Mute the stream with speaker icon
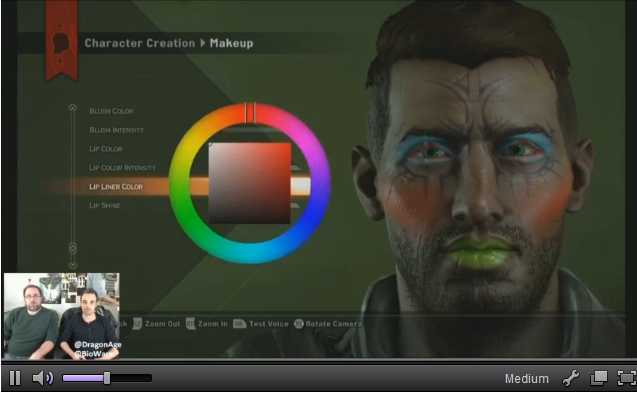637x393 pixels. pyautogui.click(x=43, y=378)
